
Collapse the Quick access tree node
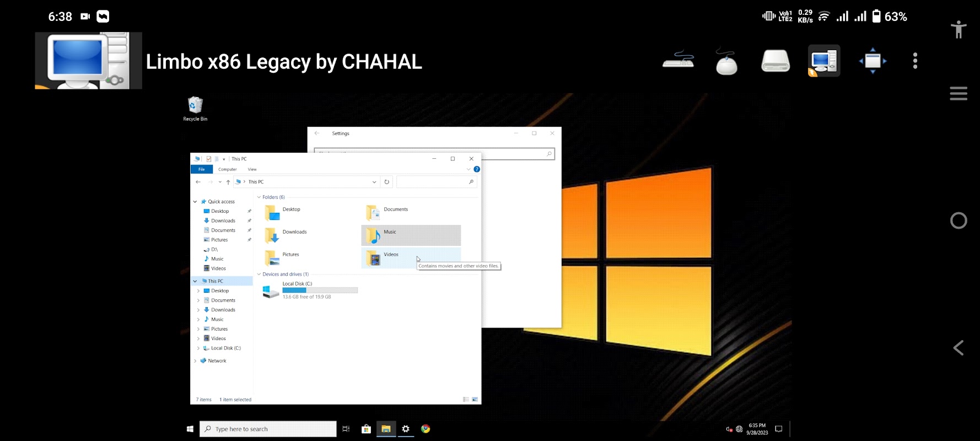195,202
